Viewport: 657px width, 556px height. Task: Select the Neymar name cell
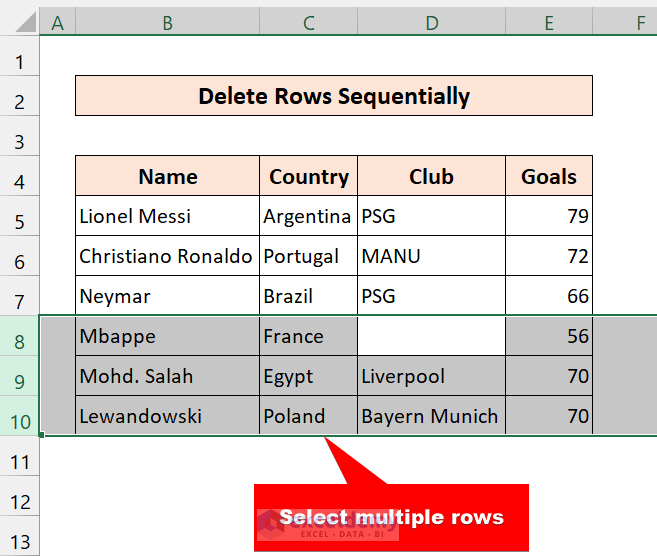point(167,296)
